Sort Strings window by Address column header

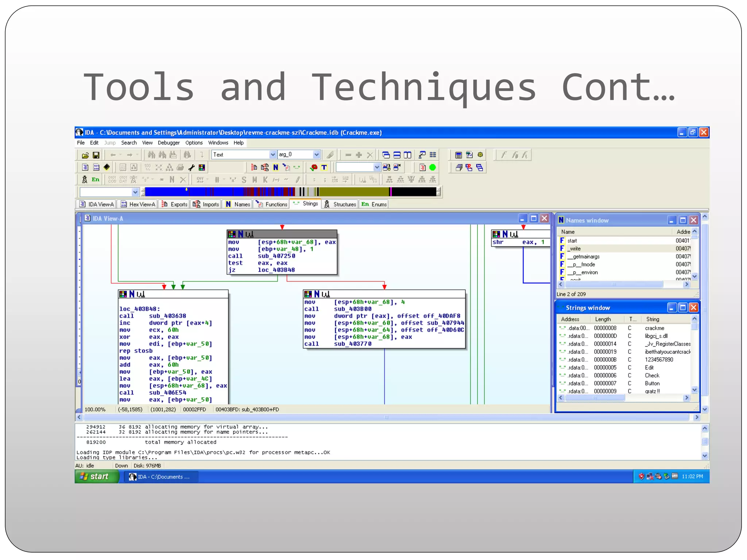click(x=574, y=319)
